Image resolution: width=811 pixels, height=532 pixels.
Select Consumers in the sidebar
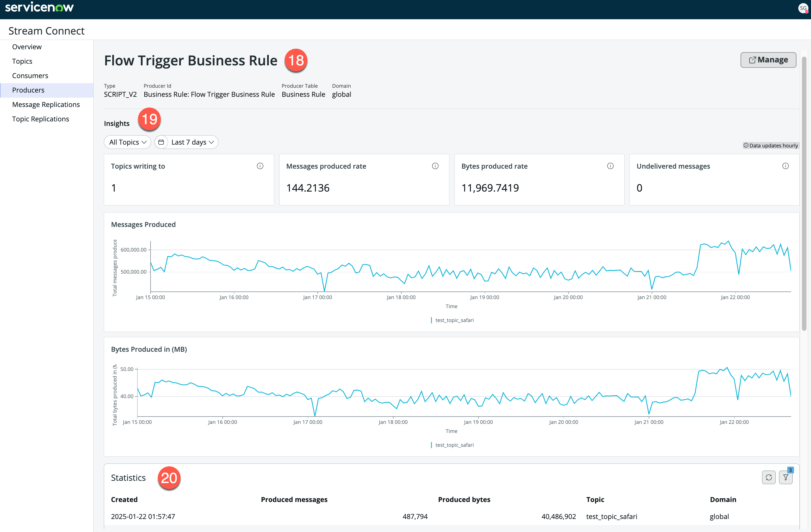click(x=30, y=76)
